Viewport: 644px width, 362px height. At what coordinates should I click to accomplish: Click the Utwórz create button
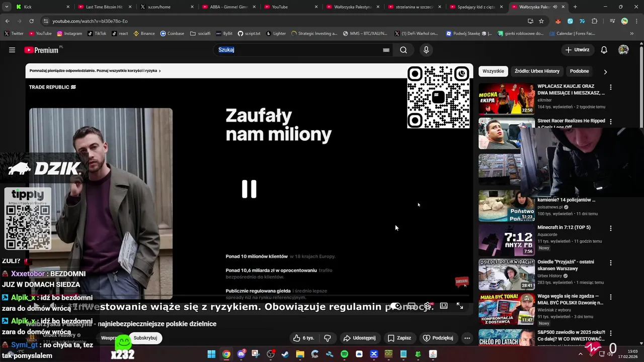click(577, 50)
